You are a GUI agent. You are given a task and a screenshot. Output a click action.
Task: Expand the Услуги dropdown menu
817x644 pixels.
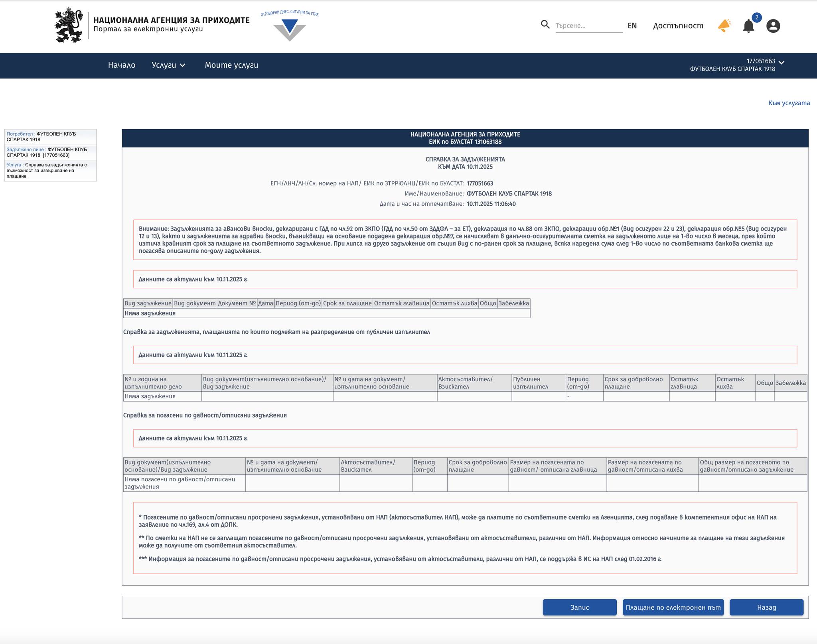click(168, 65)
